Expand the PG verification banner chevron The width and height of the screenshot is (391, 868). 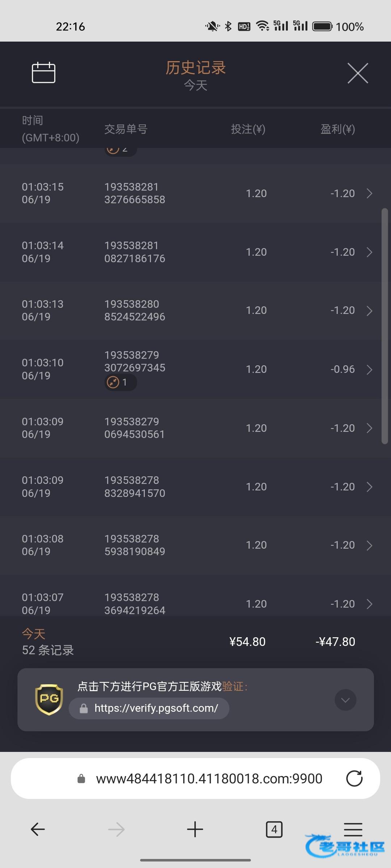pos(345,700)
